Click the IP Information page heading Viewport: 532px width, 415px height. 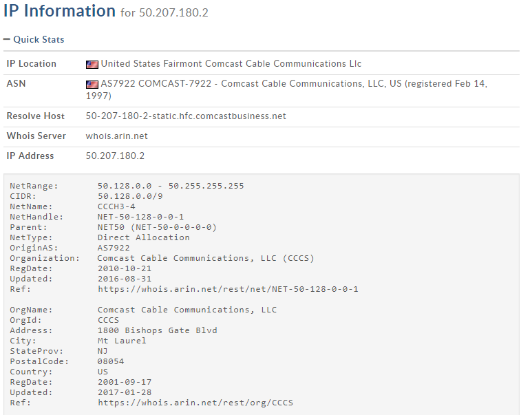(59, 12)
